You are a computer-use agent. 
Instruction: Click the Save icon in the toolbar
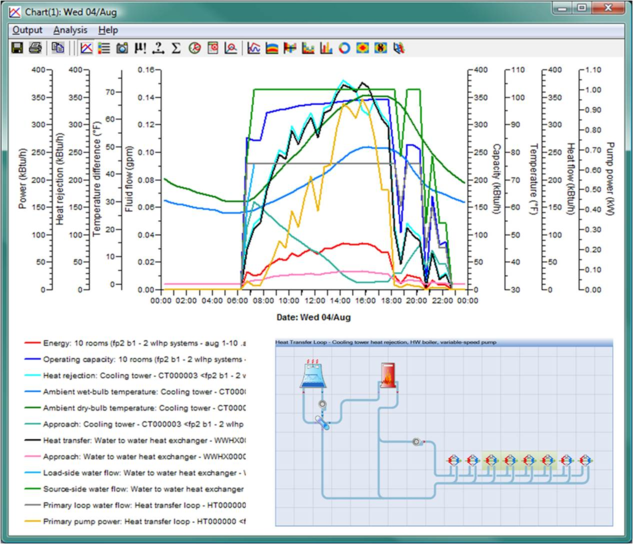tap(17, 47)
